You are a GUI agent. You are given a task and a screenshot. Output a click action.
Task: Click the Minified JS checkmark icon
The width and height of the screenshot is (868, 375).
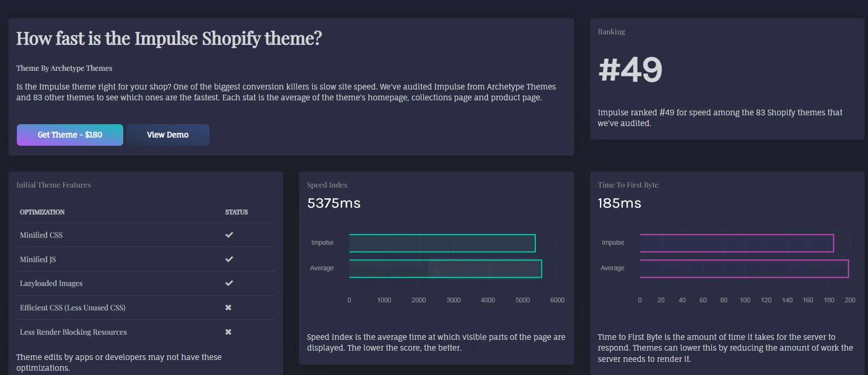point(229,259)
